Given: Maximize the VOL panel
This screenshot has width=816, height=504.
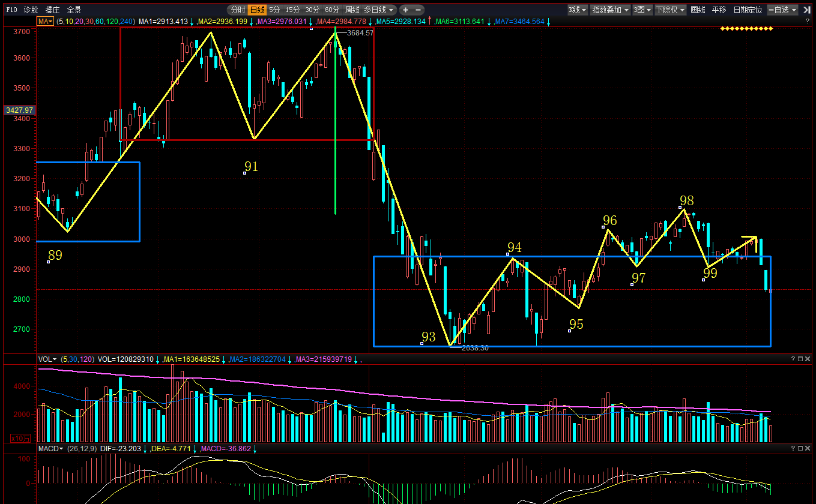Looking at the screenshot, I should pyautogui.click(x=800, y=359).
